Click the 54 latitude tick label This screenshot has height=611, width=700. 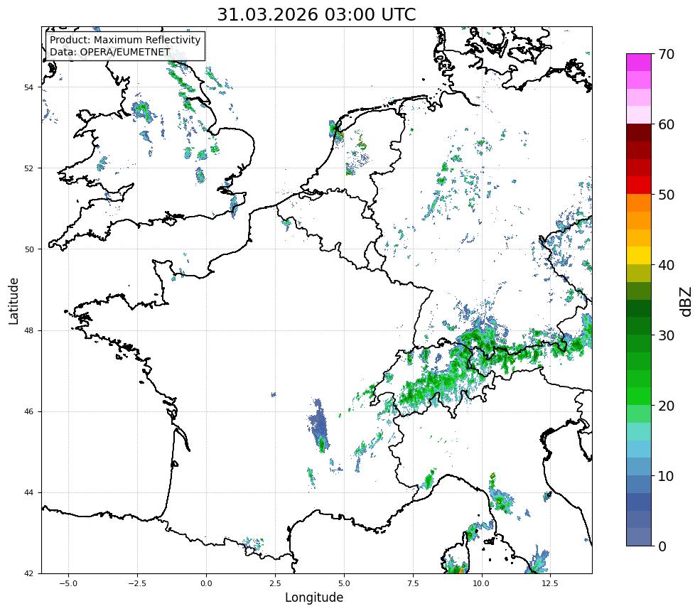[28, 87]
